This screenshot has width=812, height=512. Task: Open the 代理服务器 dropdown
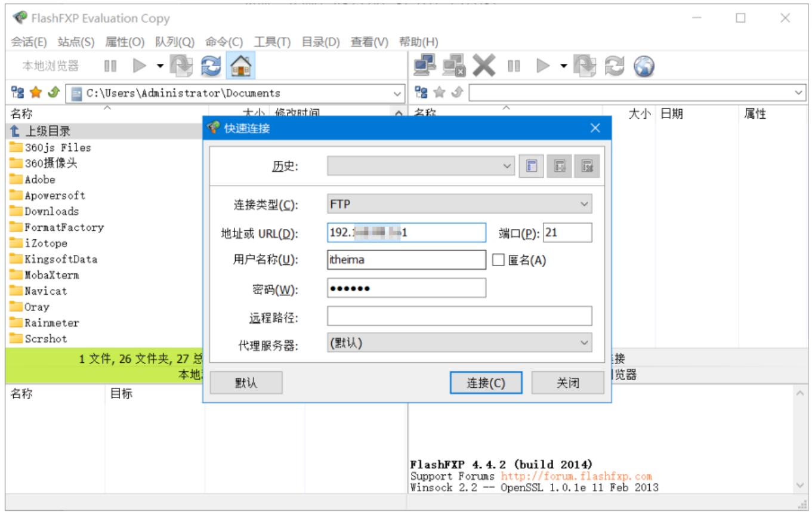pyautogui.click(x=459, y=343)
